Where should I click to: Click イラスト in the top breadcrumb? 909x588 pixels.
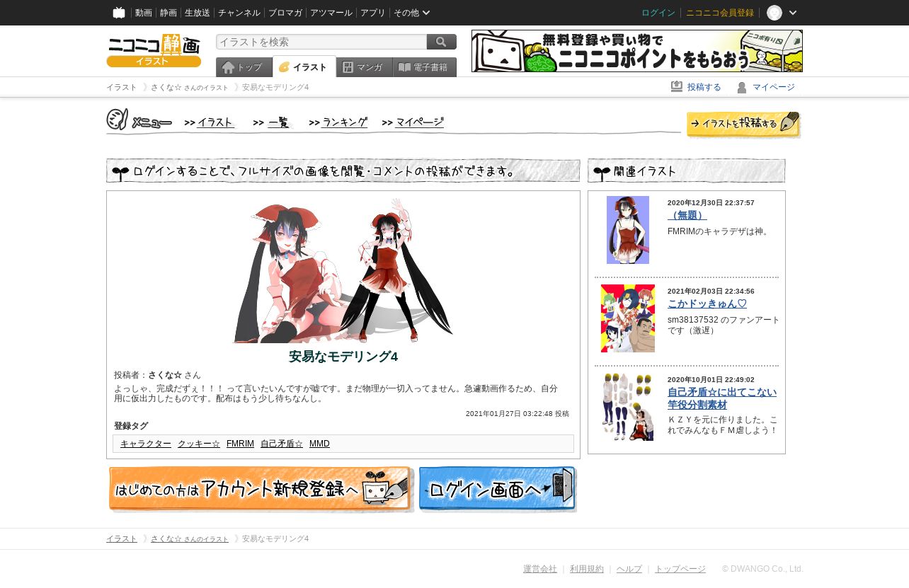click(122, 87)
